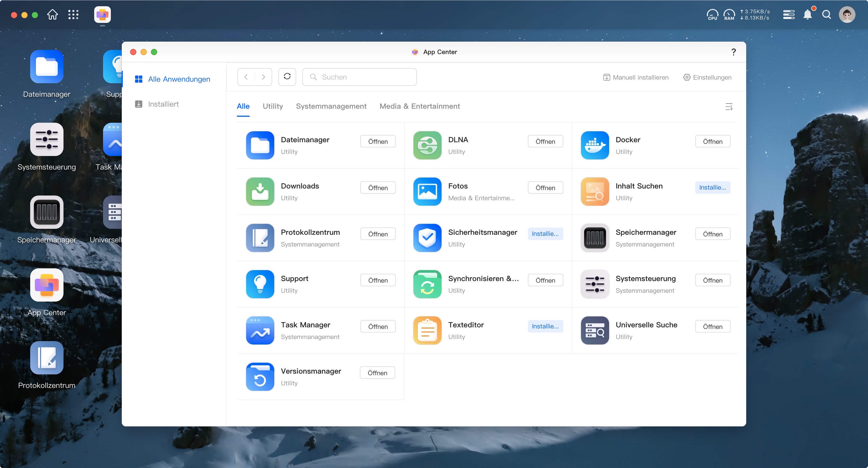868x468 pixels.
Task: Open the help question mark icon
Action: pos(733,52)
